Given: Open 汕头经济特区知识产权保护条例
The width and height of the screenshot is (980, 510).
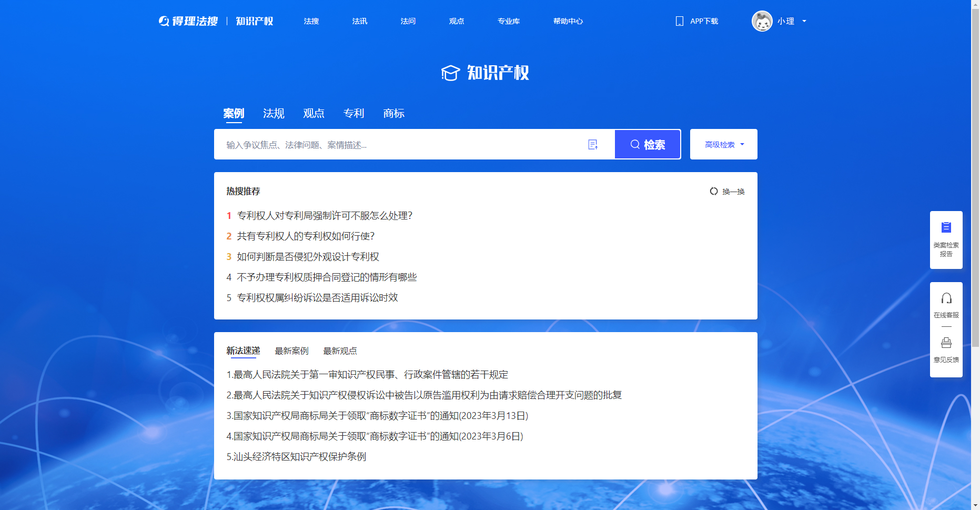Looking at the screenshot, I should pyautogui.click(x=296, y=456).
